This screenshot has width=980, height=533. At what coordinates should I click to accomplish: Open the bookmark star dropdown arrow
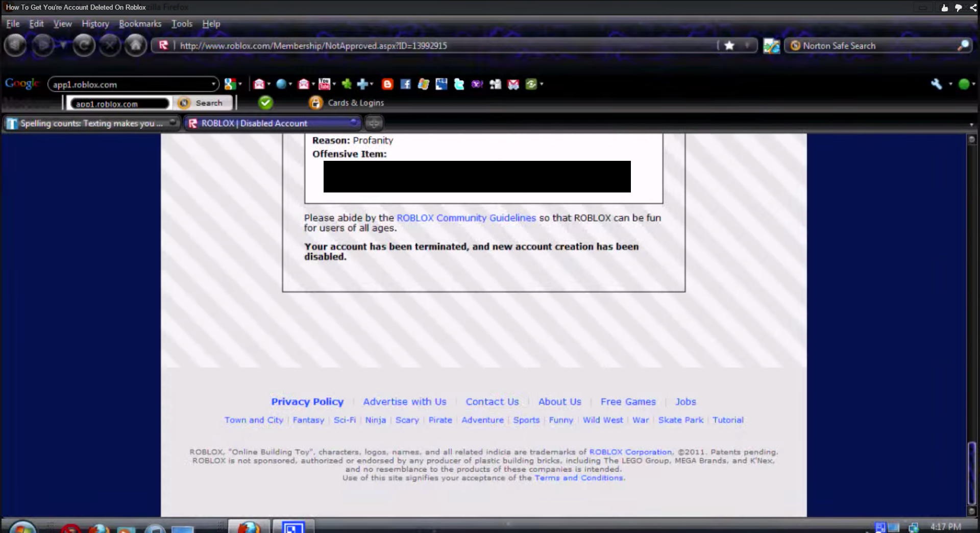(x=747, y=45)
